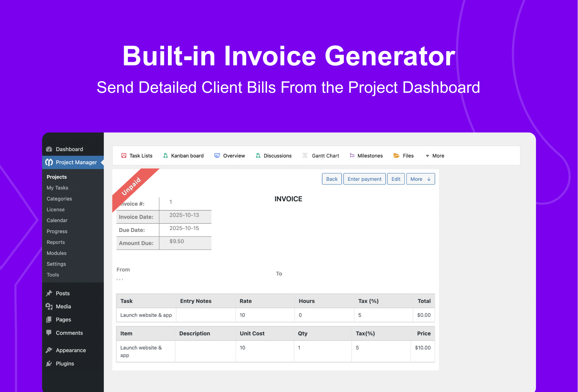
Task: Open the Settings menu under Project Manager
Action: pyautogui.click(x=56, y=264)
